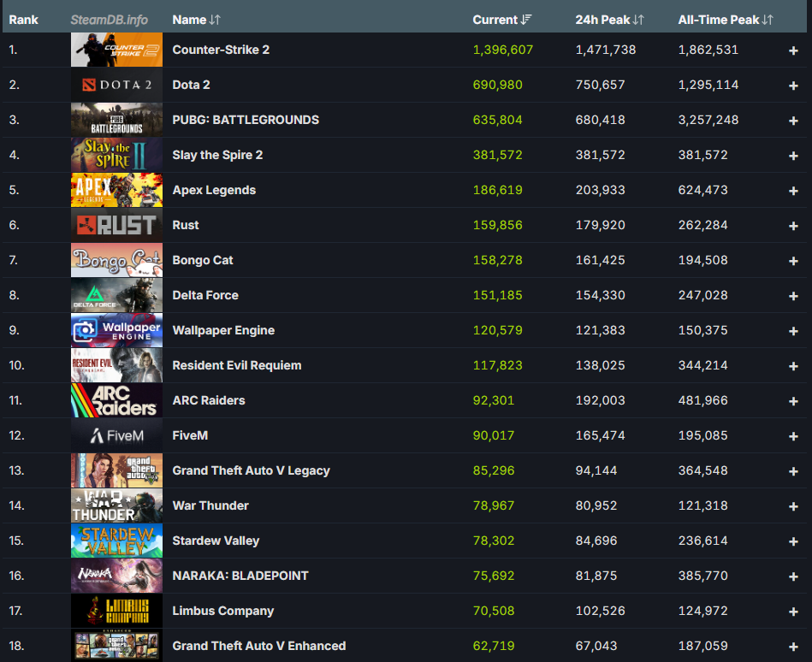Click plus icon for FiveM
This screenshot has height=662, width=812.
pyautogui.click(x=793, y=436)
